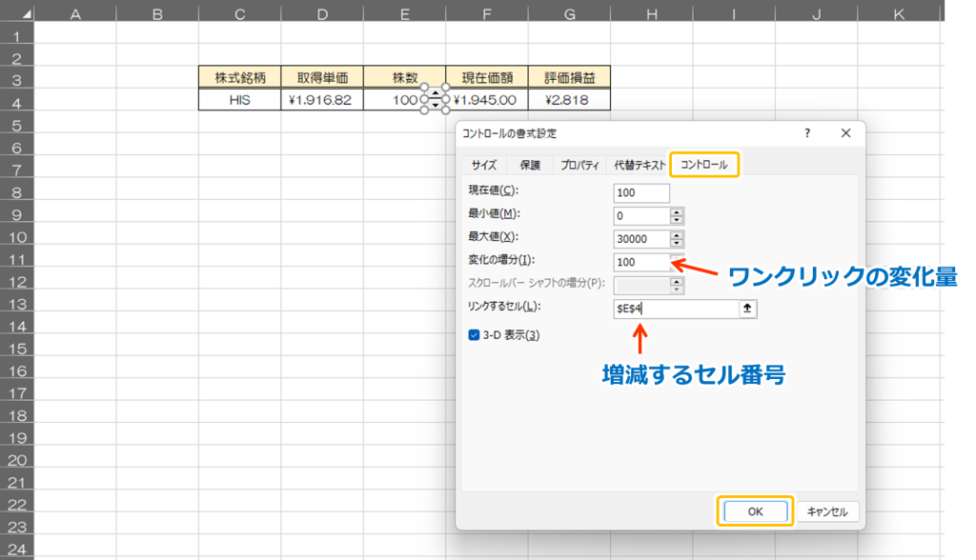Select column header G

tap(569, 13)
